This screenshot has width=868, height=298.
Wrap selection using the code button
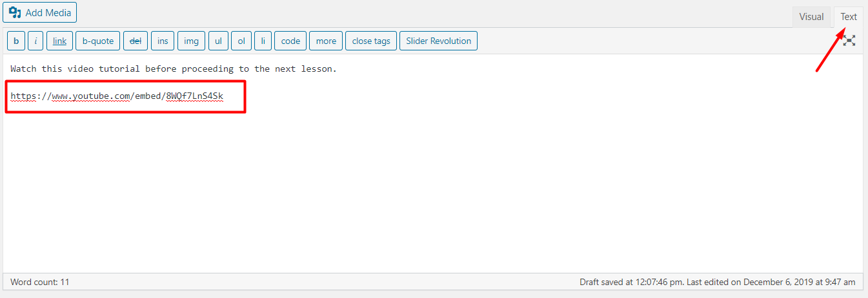290,41
